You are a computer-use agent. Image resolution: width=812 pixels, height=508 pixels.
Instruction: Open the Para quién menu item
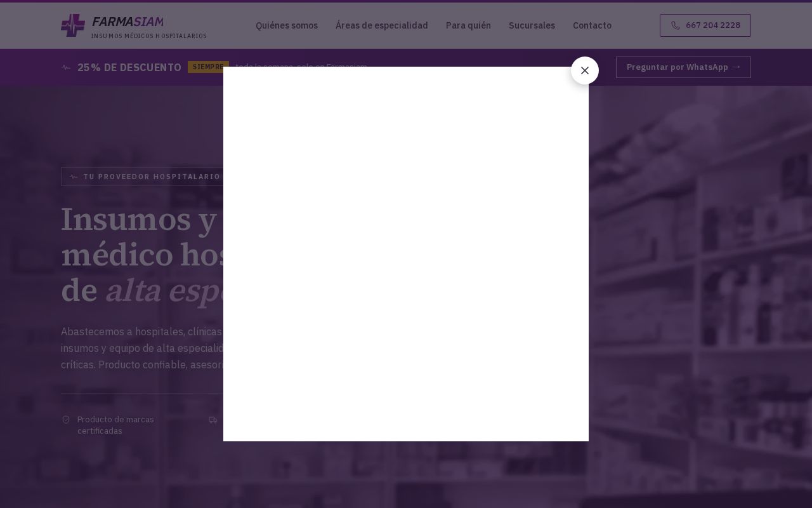click(x=468, y=25)
